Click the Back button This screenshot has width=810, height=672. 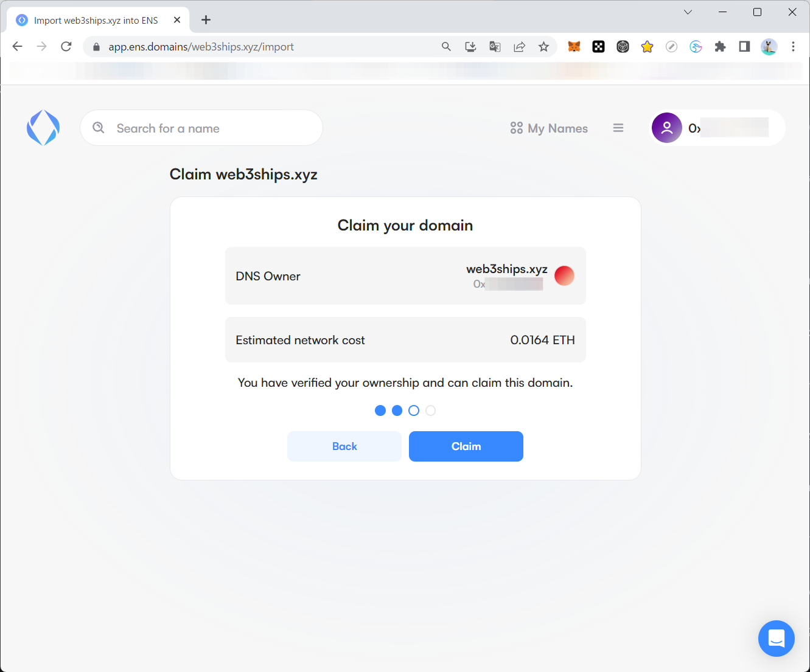click(x=344, y=446)
